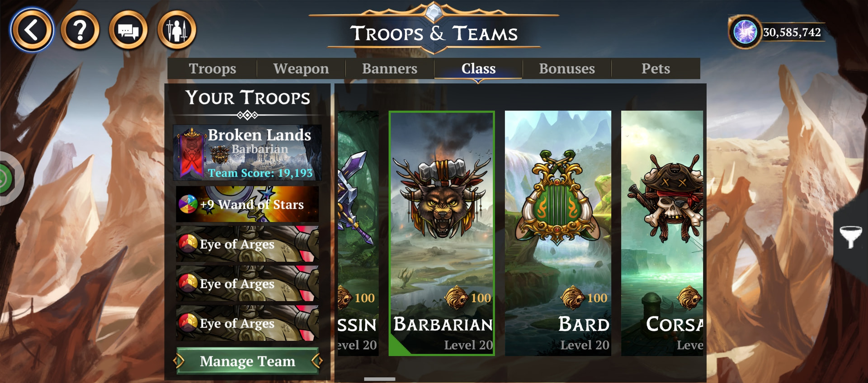Open the Bonuses tab
868x383 pixels.
[567, 68]
